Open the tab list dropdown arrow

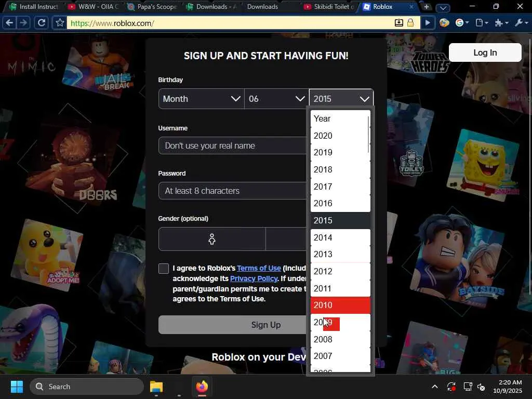tap(443, 7)
